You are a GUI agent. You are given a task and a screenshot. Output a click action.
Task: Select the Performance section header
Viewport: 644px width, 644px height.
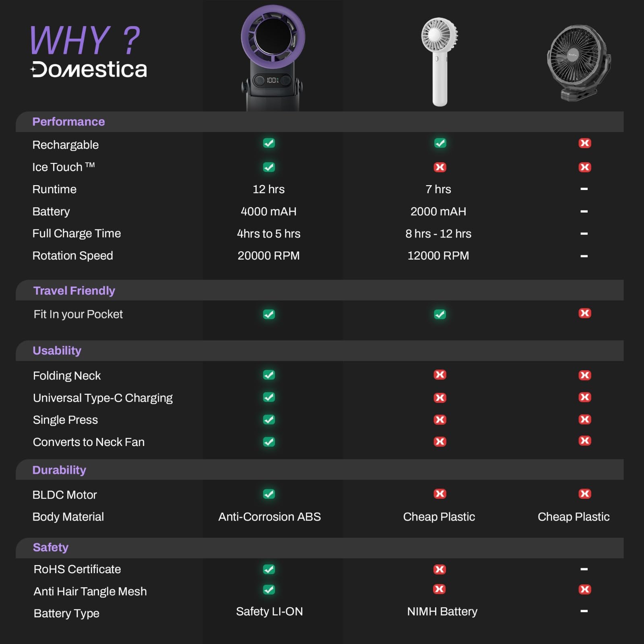coord(68,122)
